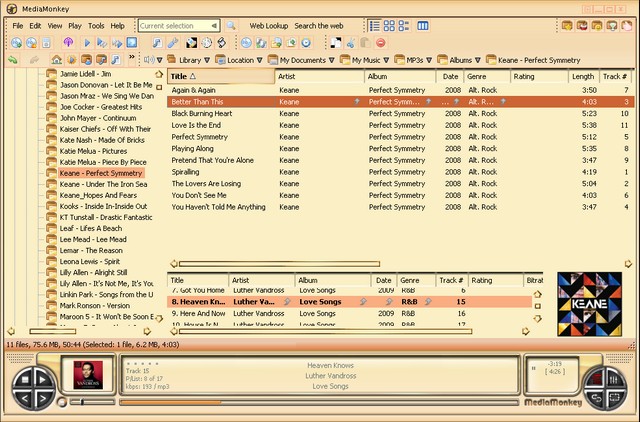640x422 pixels.
Task: Click the magnifier search icon
Action: pyautogui.click(x=231, y=26)
